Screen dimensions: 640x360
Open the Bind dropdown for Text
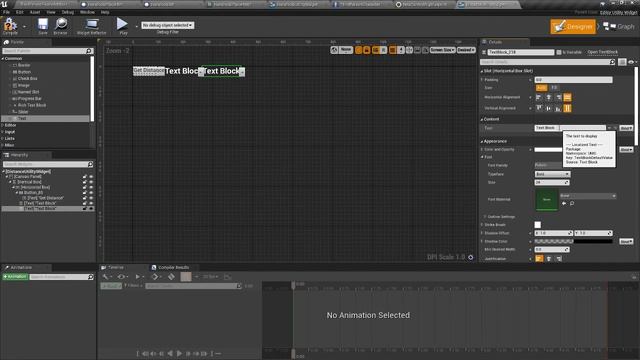pos(626,128)
